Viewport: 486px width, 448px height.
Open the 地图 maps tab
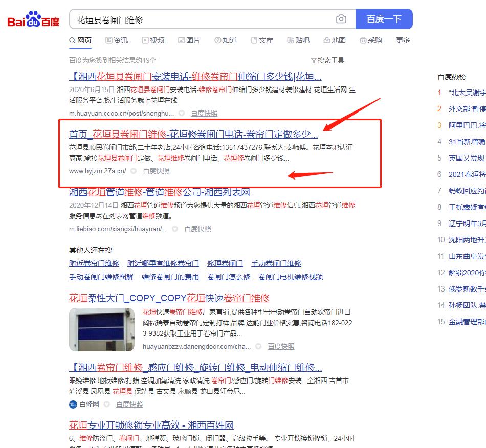click(335, 40)
